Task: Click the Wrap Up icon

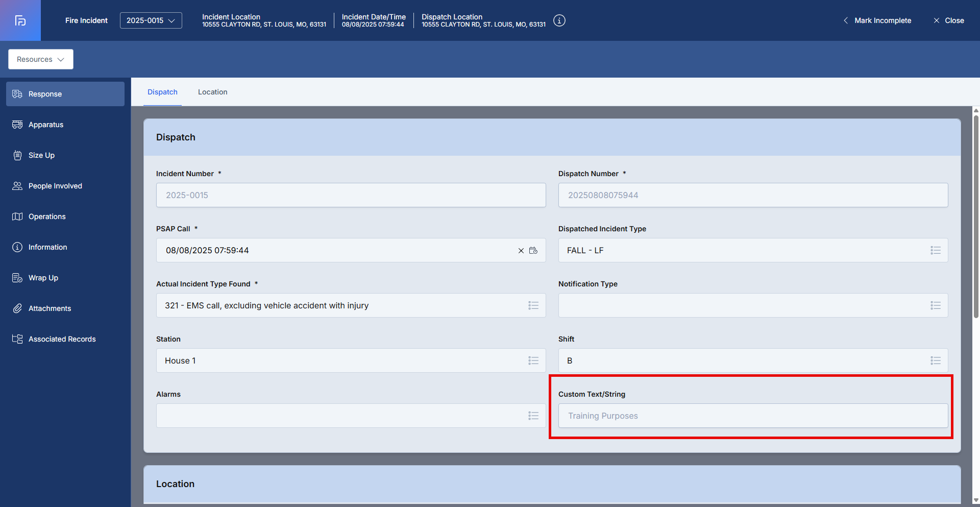Action: point(17,278)
